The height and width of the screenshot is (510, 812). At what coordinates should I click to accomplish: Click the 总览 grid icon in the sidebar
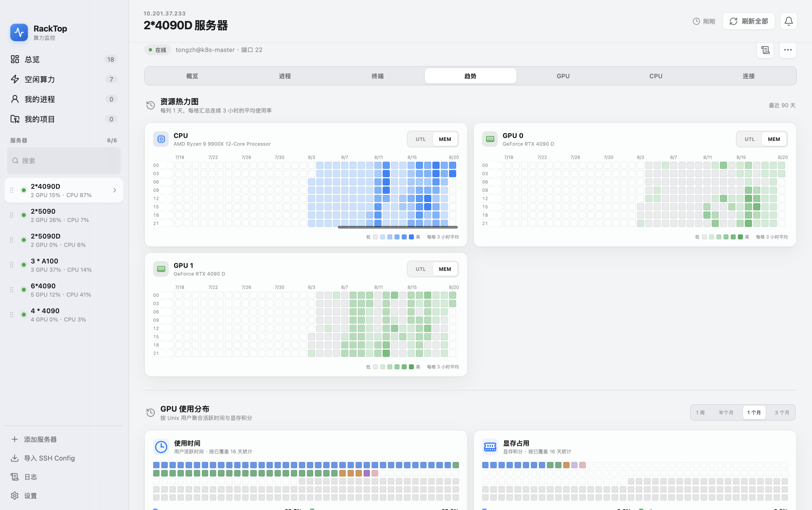coord(15,59)
